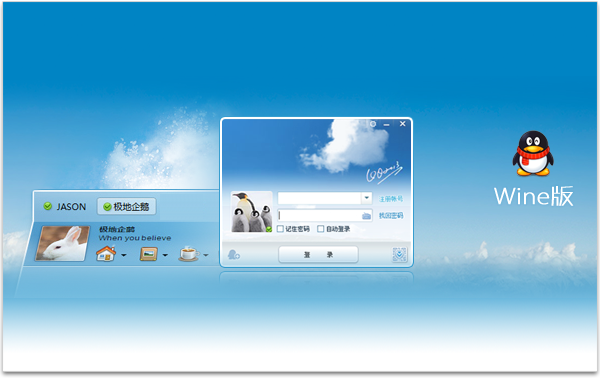Viewport: 600px width, 380px height.
Task: Open the add multiple accounts penguin icon
Action: click(233, 254)
